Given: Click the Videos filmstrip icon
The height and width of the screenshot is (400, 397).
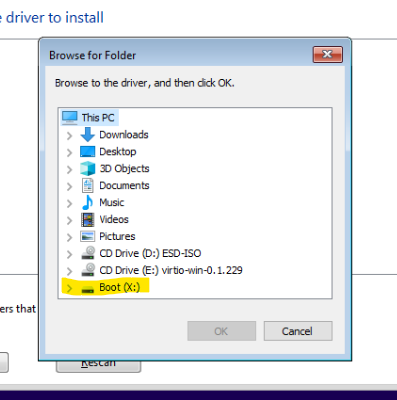Looking at the screenshot, I should (88, 219).
